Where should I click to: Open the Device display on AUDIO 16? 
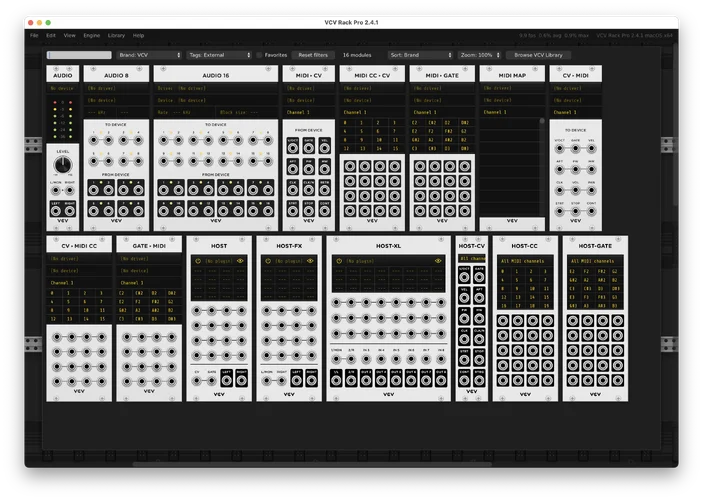point(216,100)
